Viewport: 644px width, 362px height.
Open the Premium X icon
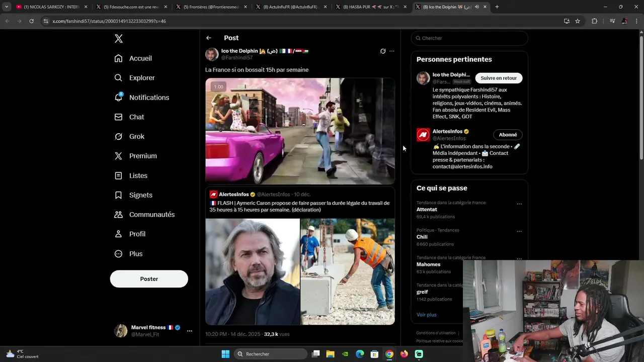(118, 156)
